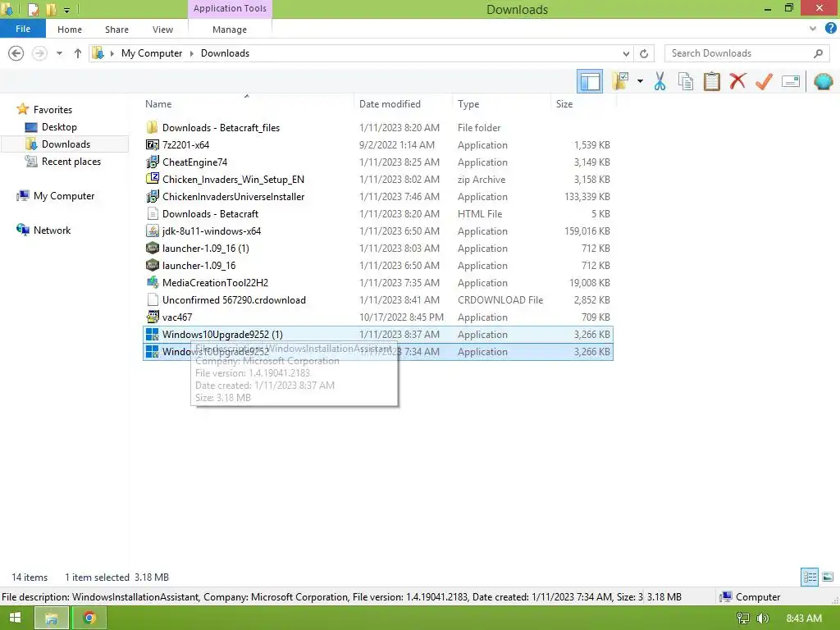The width and height of the screenshot is (840, 630).
Task: Select Windows10Upgrade9252 (1) file
Action: tap(377, 335)
